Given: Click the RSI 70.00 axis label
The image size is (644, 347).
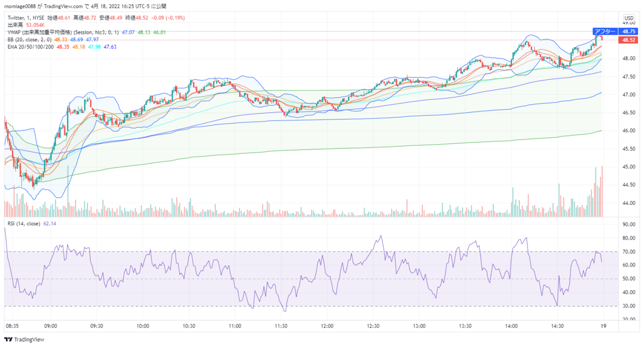Looking at the screenshot, I should [x=628, y=252].
